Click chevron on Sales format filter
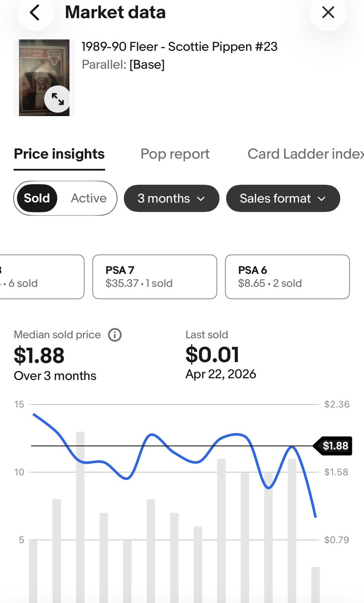The height and width of the screenshot is (603, 364). coord(321,199)
